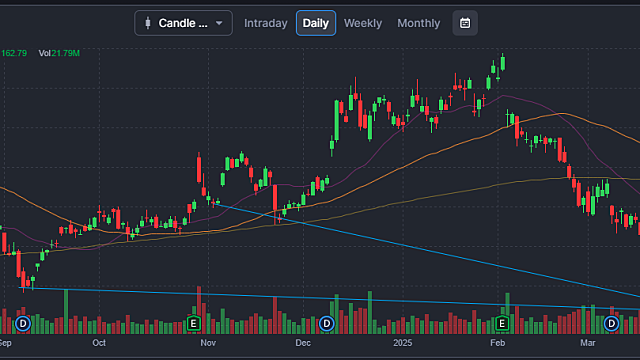Viewport: 640px width, 360px height.
Task: Click the 2025 date axis label
Action: (x=402, y=343)
